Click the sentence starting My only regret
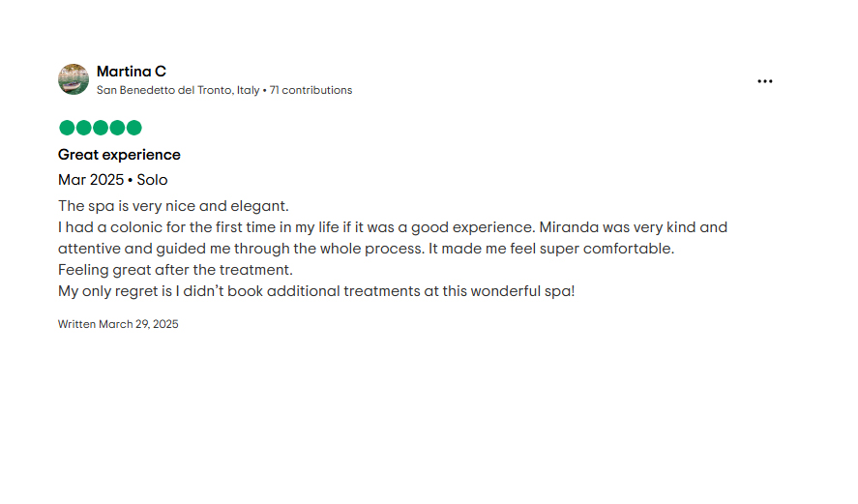This screenshot has height=504, width=858. 316,291
